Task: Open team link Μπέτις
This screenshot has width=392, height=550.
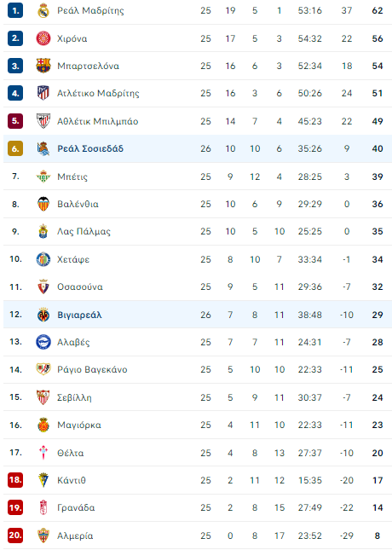Action: [72, 177]
